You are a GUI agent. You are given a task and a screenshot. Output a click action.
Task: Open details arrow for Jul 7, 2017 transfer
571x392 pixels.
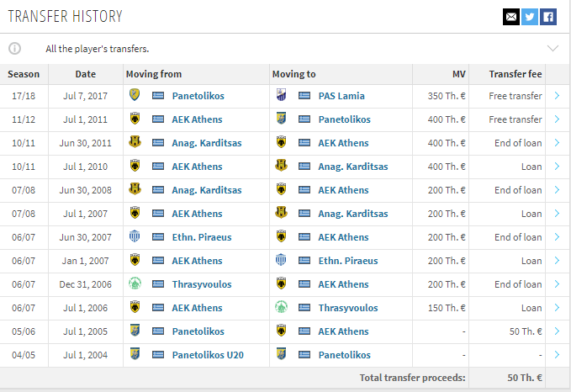point(557,96)
